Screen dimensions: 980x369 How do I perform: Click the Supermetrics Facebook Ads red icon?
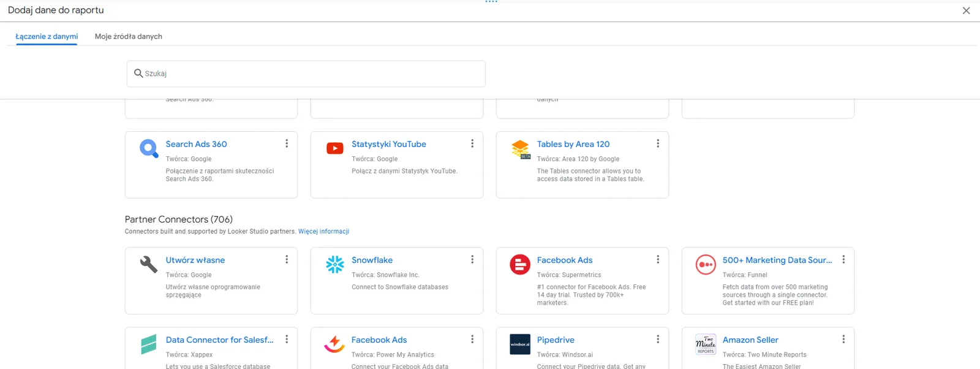(520, 264)
